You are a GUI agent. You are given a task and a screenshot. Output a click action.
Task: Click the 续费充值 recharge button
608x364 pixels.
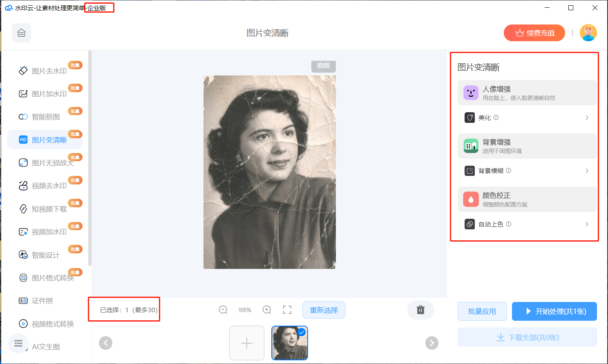tap(534, 33)
